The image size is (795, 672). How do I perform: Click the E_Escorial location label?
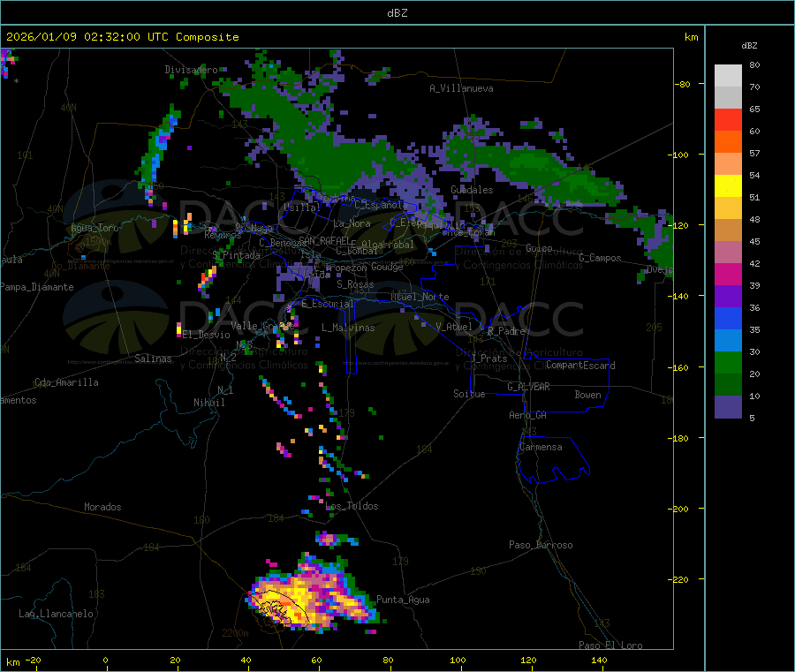click(x=328, y=304)
